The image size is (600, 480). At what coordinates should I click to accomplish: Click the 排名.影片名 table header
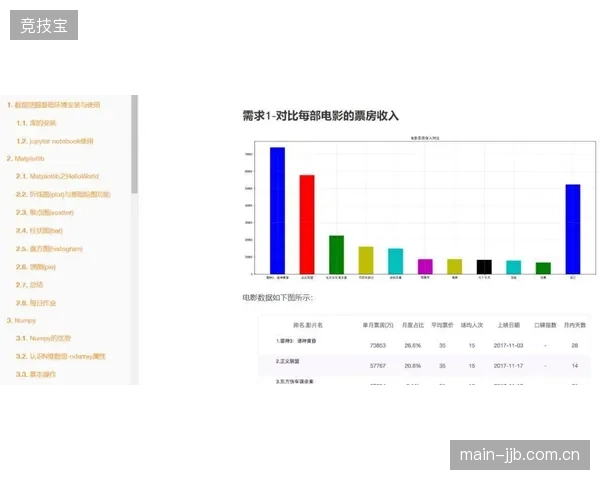click(x=308, y=325)
